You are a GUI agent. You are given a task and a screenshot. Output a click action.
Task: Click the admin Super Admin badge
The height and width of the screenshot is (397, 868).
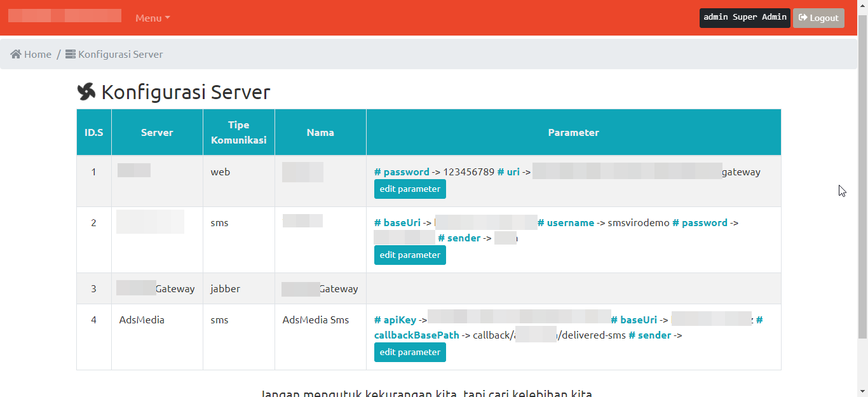click(745, 18)
